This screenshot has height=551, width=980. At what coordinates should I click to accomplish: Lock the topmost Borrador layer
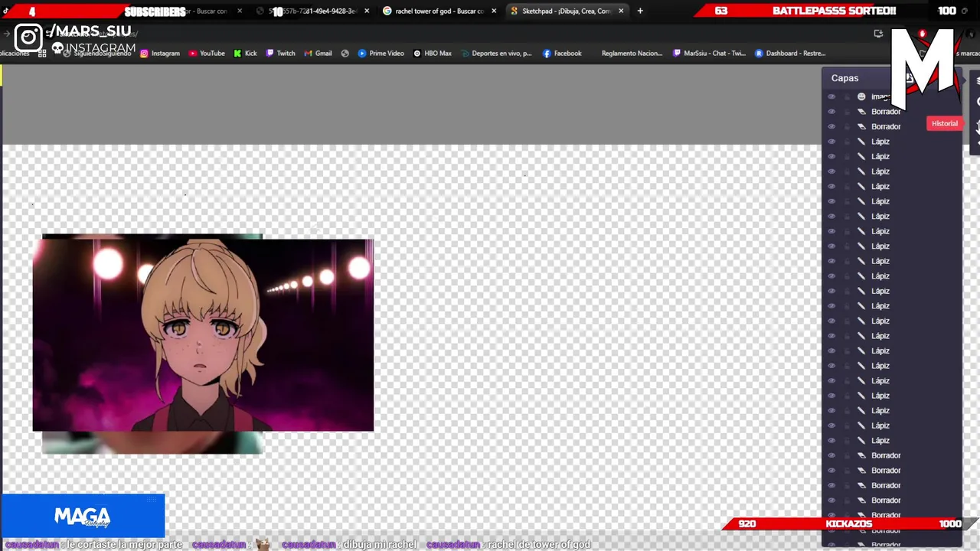tap(847, 112)
